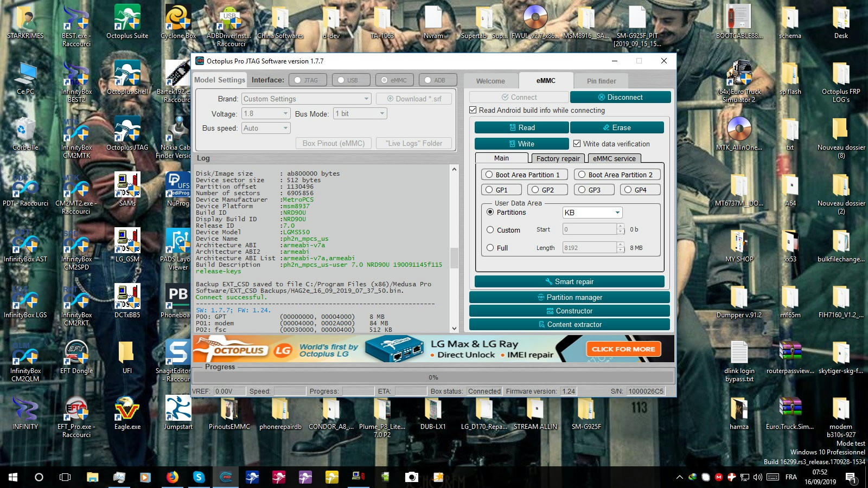Open the Constructor button
The height and width of the screenshot is (488, 868).
[570, 311]
